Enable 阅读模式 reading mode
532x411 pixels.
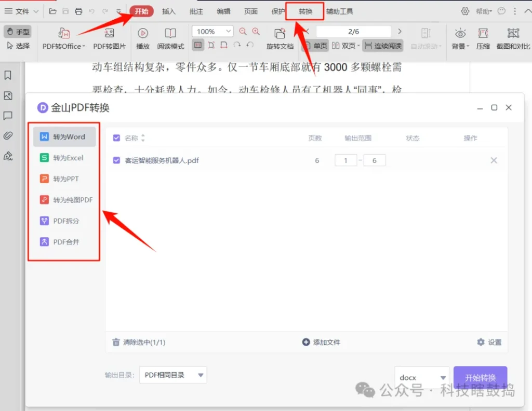click(x=170, y=38)
